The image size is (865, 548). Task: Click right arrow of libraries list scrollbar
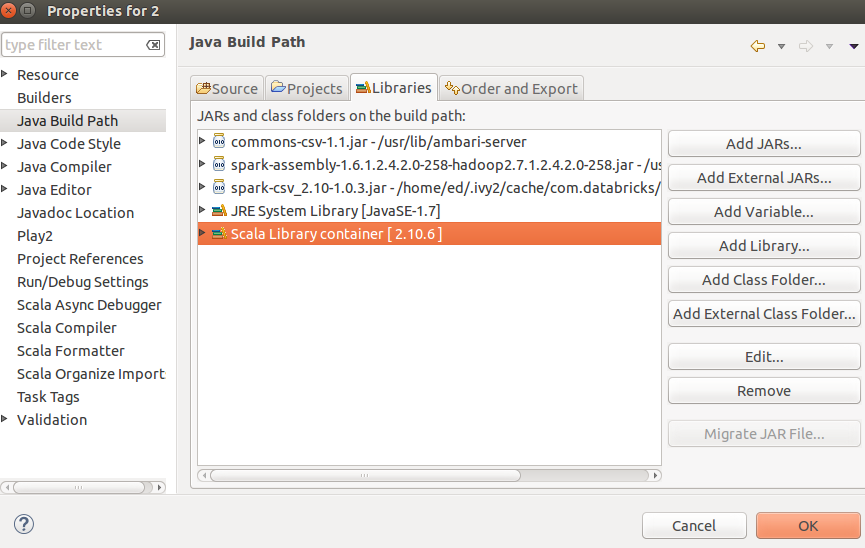[655, 475]
